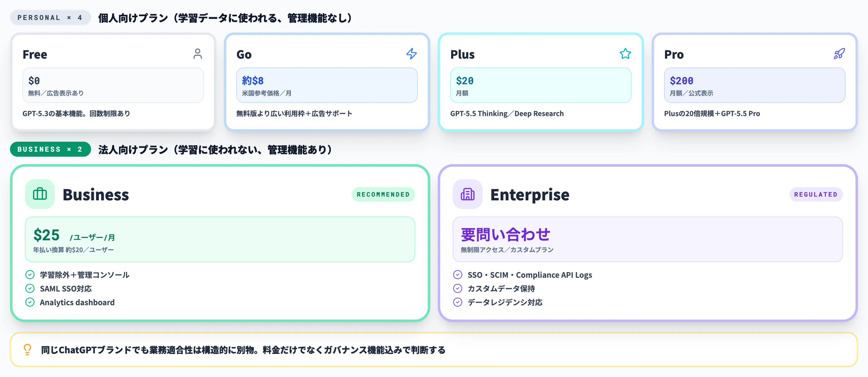This screenshot has width=868, height=377.
Task: Click the lightbulb icon in the bottom note
Action: 27,349
